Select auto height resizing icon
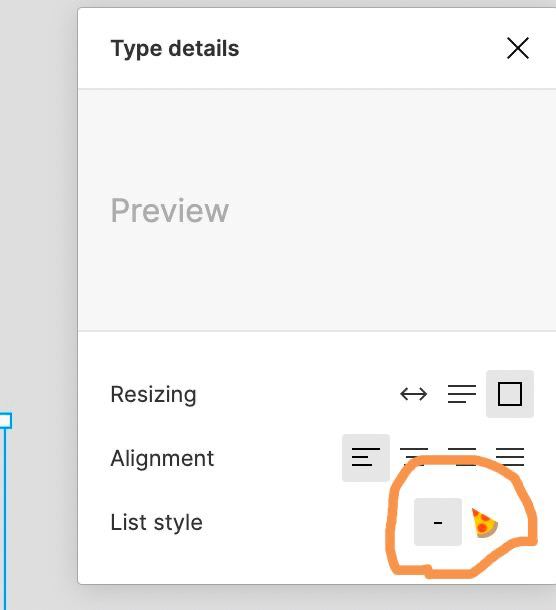 [x=461, y=394]
